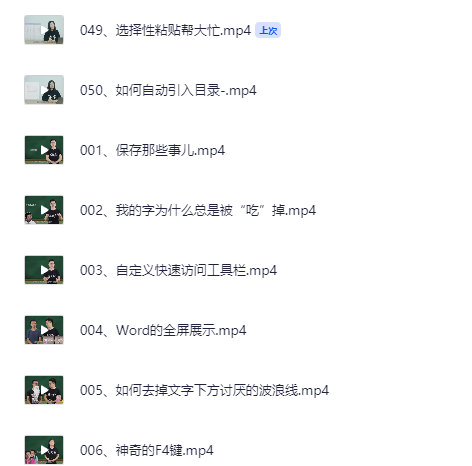
Task: Play video thumbnail for 001 保存那些事儿
Action: [x=44, y=150]
